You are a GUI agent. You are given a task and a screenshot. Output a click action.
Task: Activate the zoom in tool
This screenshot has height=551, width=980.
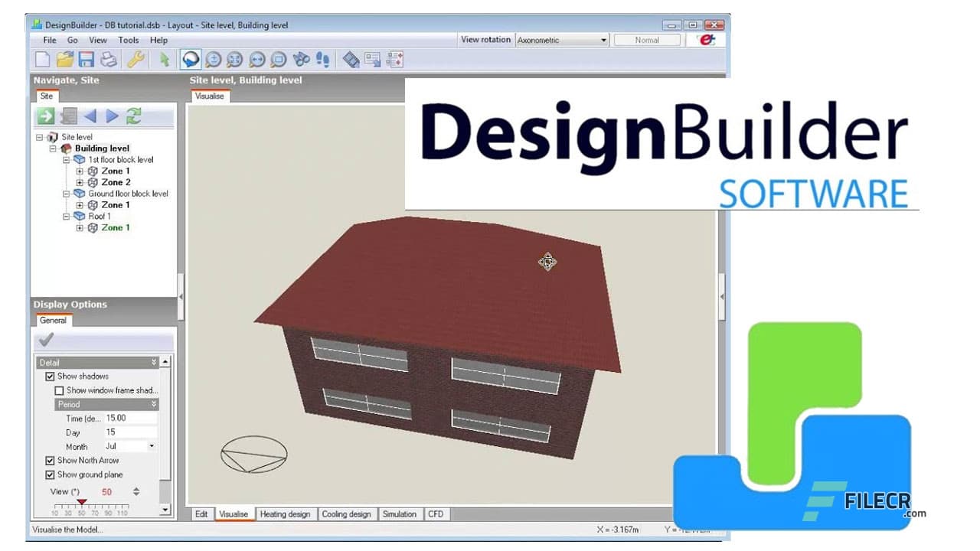pyautogui.click(x=213, y=59)
